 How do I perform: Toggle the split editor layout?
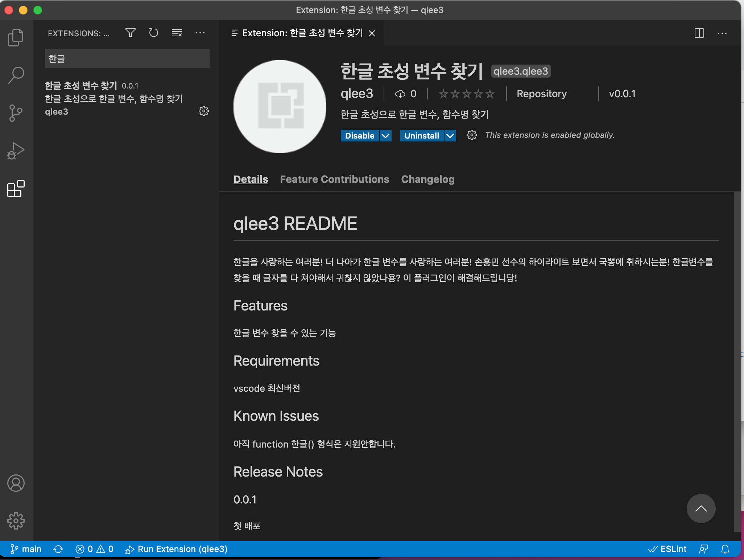(699, 33)
